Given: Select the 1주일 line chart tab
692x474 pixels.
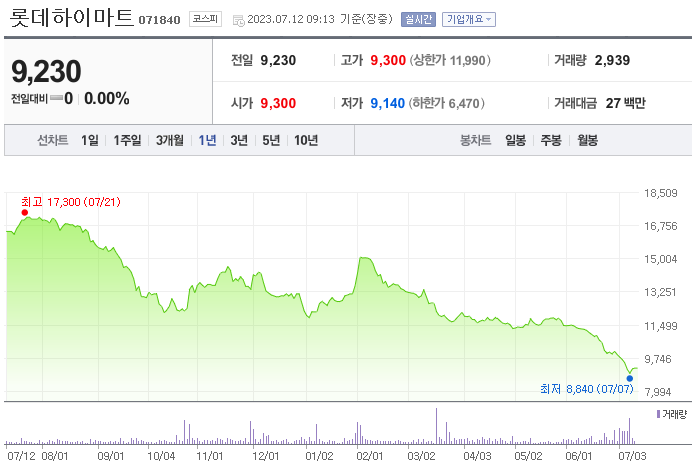Looking at the screenshot, I should pos(127,140).
